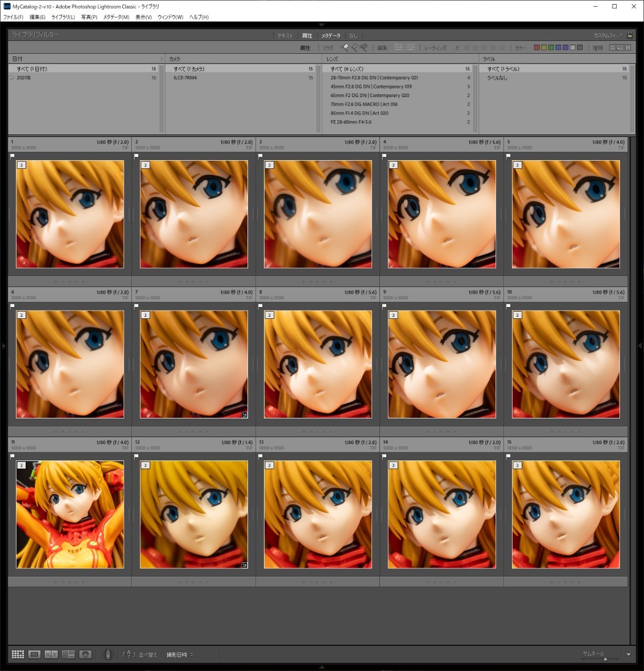This screenshot has height=671, width=644.
Task: Open People face view
Action: (x=85, y=654)
